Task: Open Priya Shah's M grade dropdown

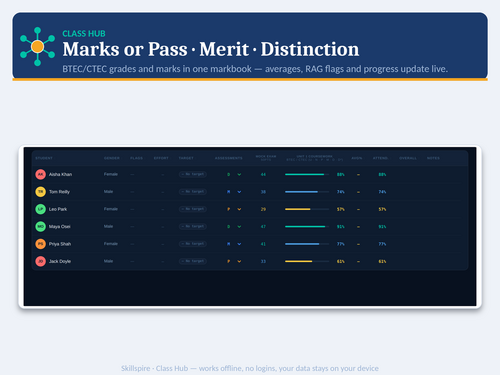Action: point(234,244)
